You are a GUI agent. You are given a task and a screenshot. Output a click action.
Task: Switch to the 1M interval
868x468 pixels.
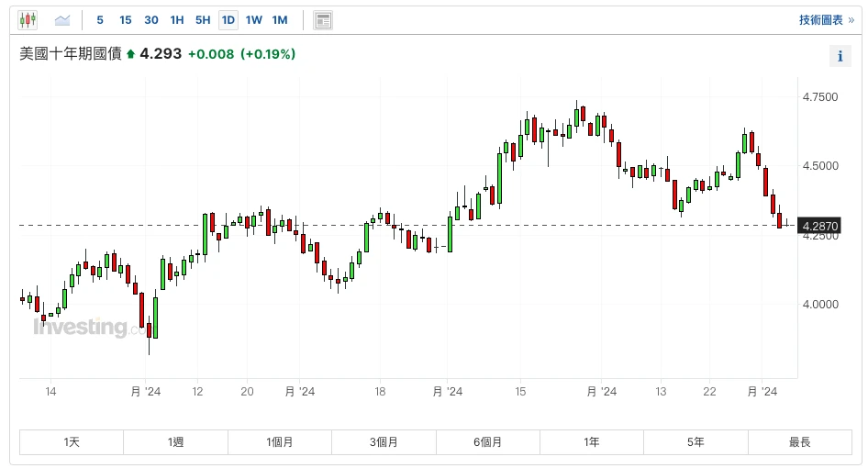point(280,19)
